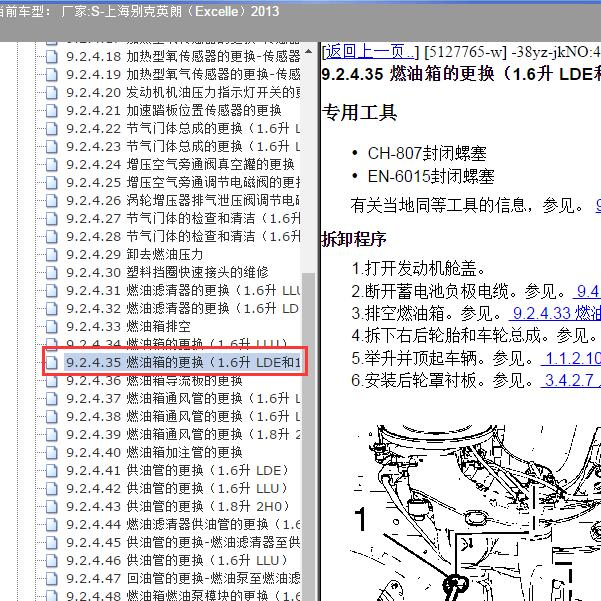Click page icon beside 9.2.4.30 塑料挡圈
Image resolution: width=601 pixels, height=601 pixels.
52,273
